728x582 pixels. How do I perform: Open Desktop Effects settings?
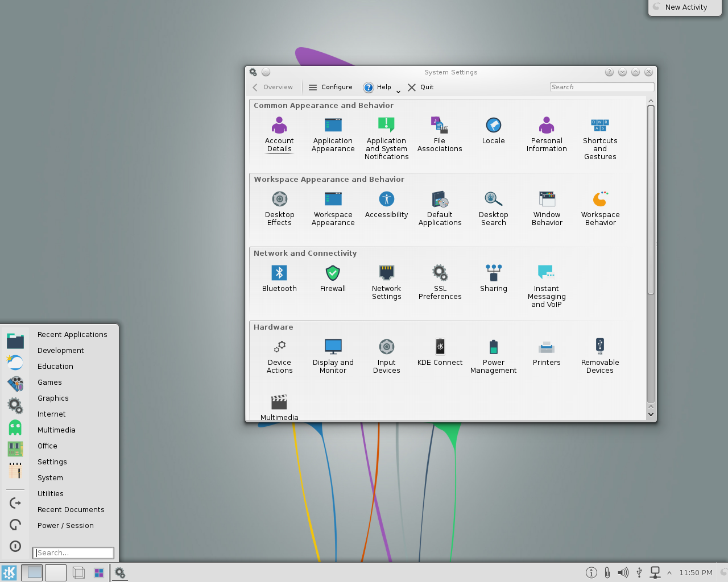pyautogui.click(x=279, y=209)
